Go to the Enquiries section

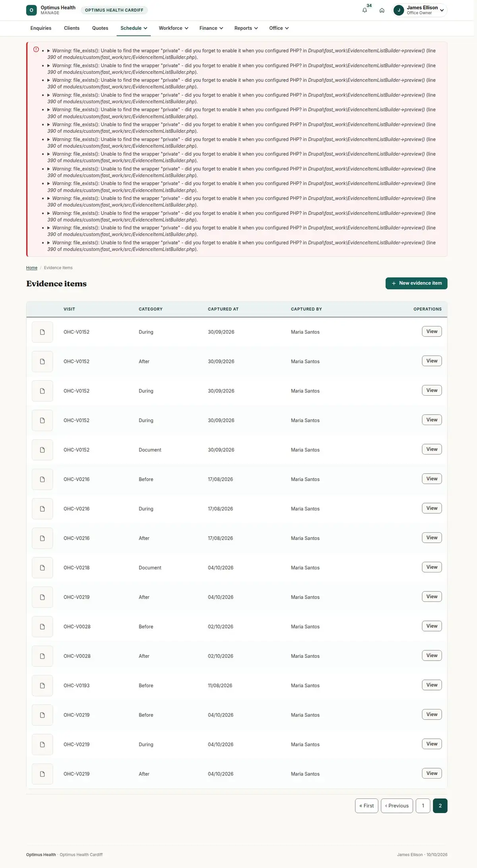point(41,28)
